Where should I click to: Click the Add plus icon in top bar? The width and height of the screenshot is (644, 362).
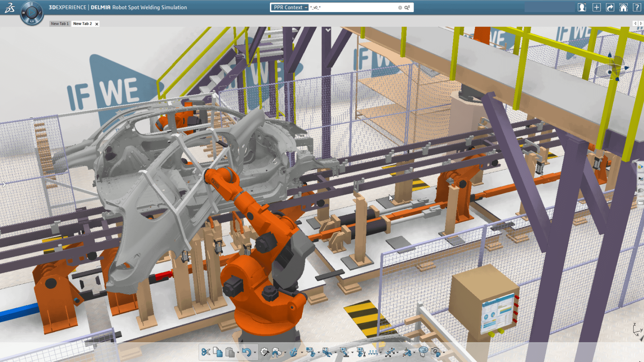click(x=596, y=7)
